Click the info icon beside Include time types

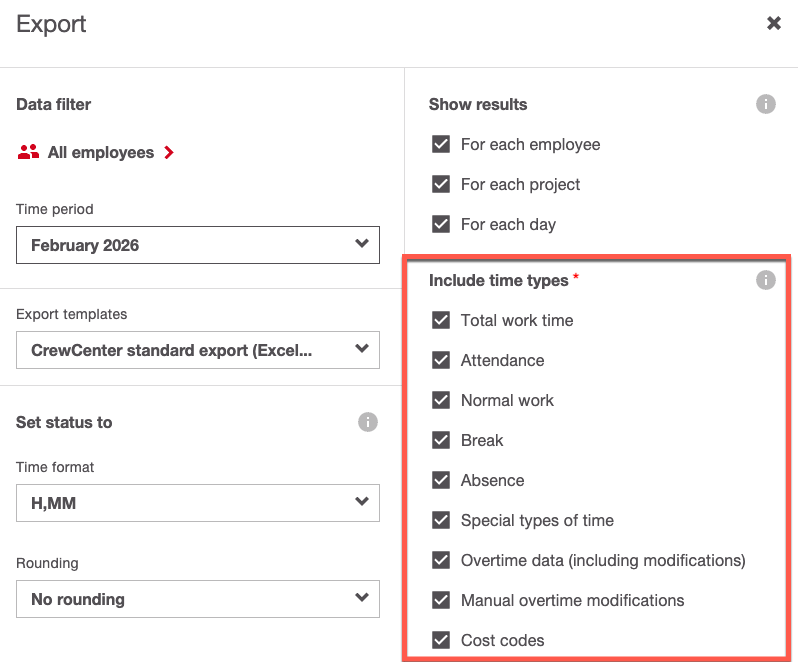(765, 280)
